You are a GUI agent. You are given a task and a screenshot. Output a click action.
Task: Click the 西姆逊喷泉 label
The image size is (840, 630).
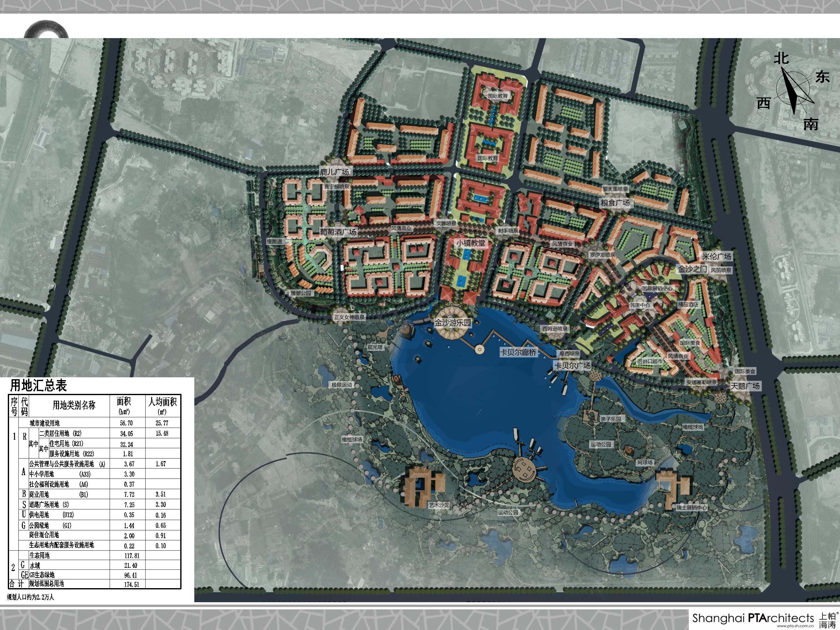[x=555, y=329]
